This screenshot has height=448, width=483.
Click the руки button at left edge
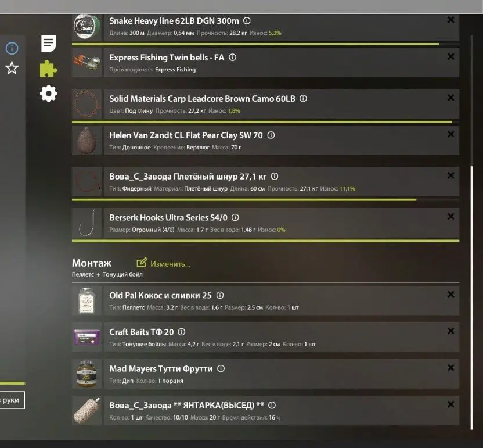click(12, 400)
